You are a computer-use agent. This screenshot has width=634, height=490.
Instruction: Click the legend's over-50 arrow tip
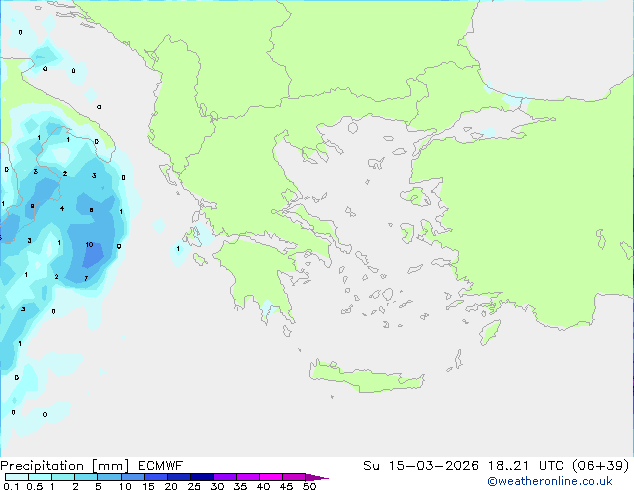click(x=317, y=477)
